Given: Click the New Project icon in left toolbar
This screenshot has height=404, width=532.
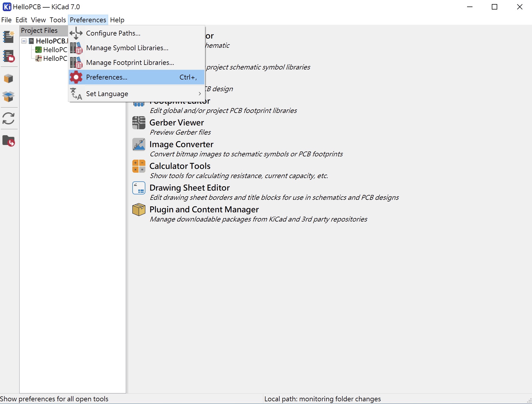Looking at the screenshot, I should pos(9,37).
